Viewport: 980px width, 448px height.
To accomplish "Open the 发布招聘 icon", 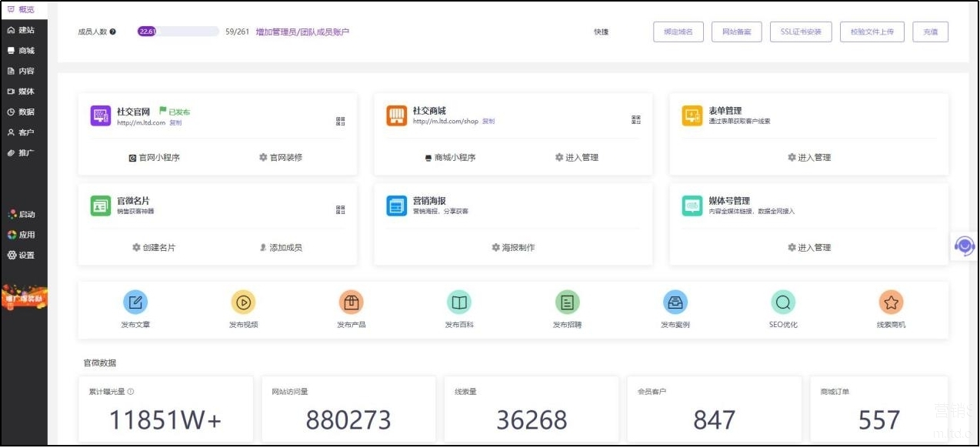I will [x=567, y=303].
